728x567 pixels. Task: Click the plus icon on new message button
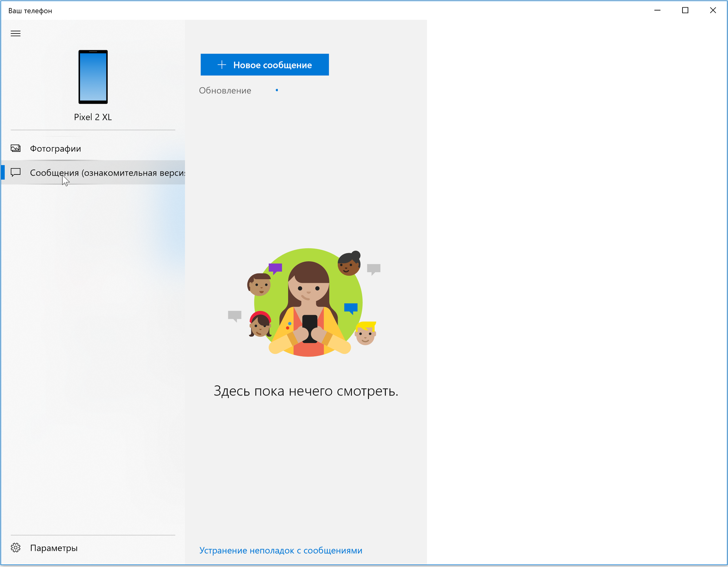click(222, 65)
